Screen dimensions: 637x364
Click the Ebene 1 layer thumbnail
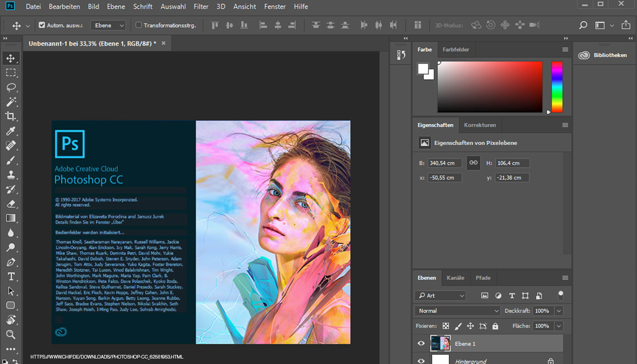440,344
